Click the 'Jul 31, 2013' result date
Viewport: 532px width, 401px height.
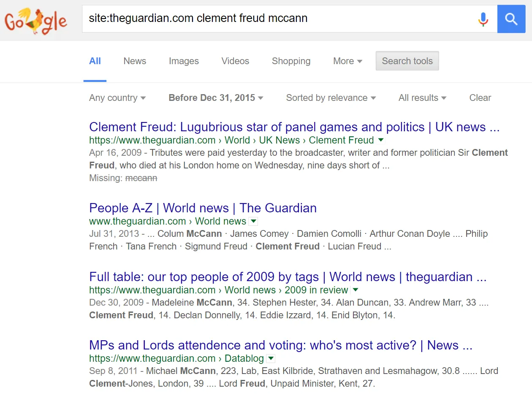click(114, 234)
